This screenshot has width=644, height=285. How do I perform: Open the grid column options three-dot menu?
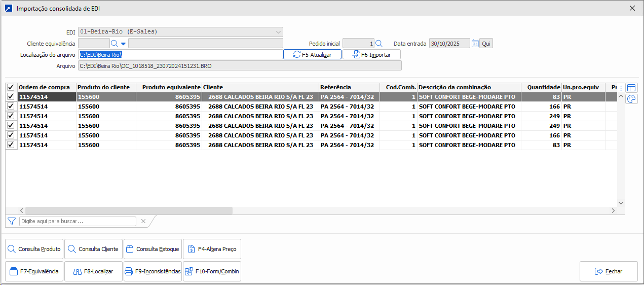621,88
